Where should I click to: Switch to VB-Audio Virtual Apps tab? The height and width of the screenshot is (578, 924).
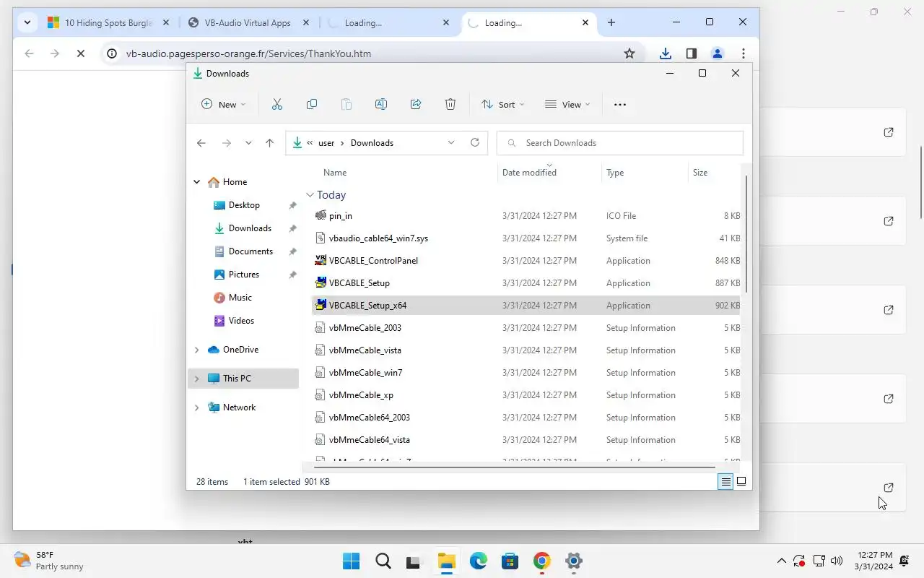[x=247, y=22]
